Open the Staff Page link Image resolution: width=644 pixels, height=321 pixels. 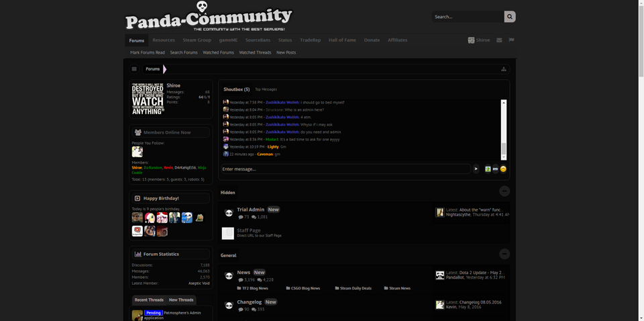pos(248,230)
